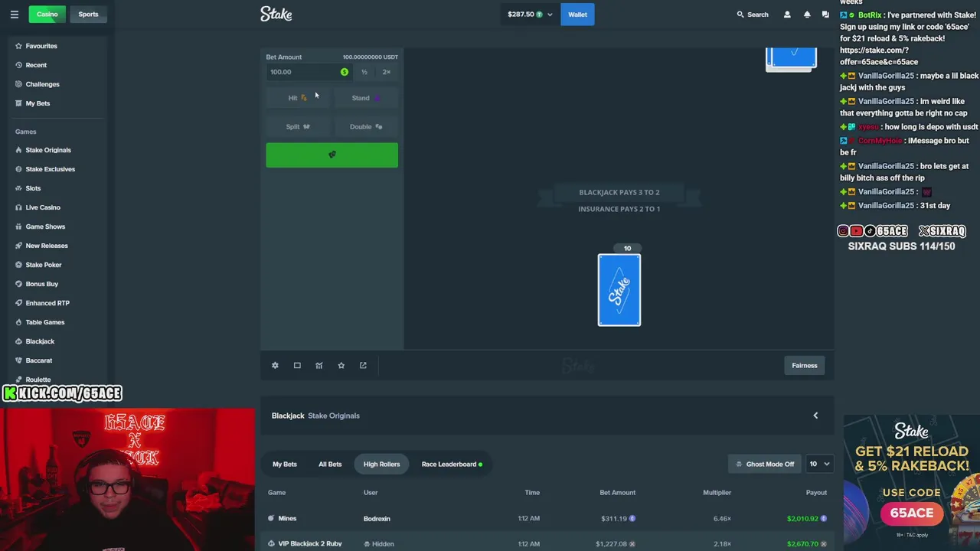
Task: Open Enhanced RTP in the sidebar
Action: point(47,303)
